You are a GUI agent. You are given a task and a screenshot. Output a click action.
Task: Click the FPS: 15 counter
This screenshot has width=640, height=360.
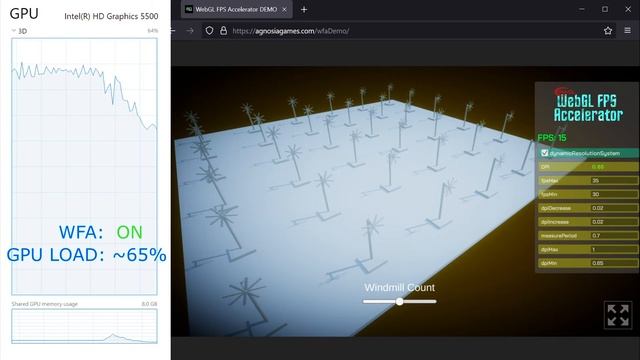point(552,138)
